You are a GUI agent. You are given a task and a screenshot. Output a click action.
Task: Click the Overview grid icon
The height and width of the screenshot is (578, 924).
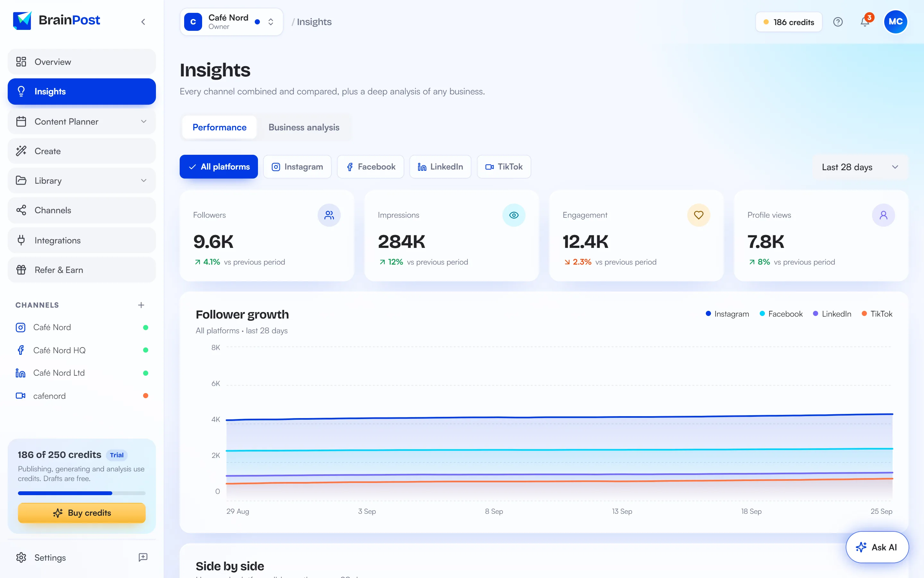click(x=21, y=62)
